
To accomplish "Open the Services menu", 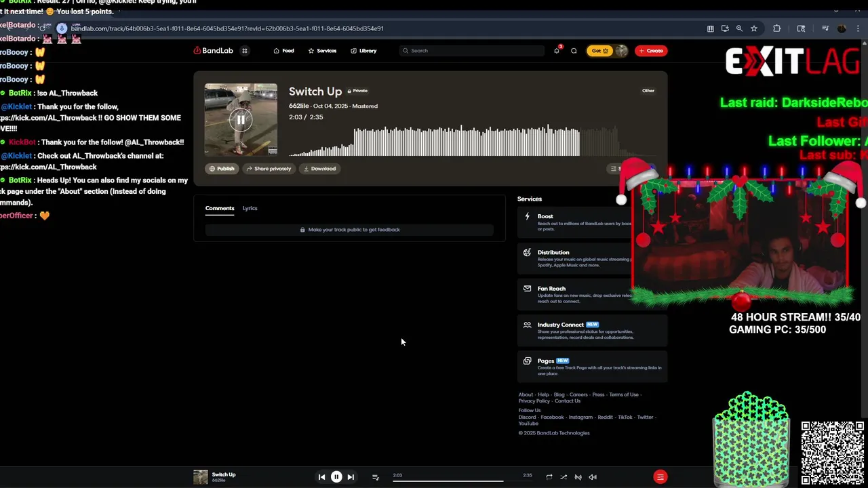I will coord(322,51).
